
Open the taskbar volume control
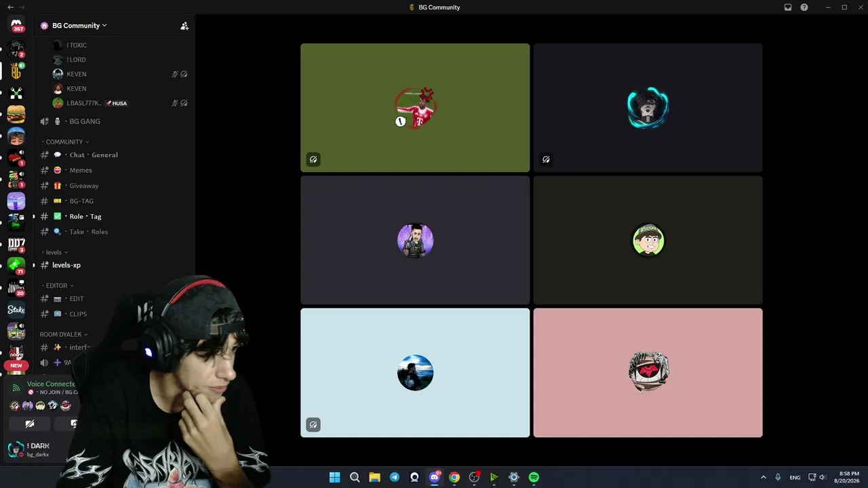point(823,477)
